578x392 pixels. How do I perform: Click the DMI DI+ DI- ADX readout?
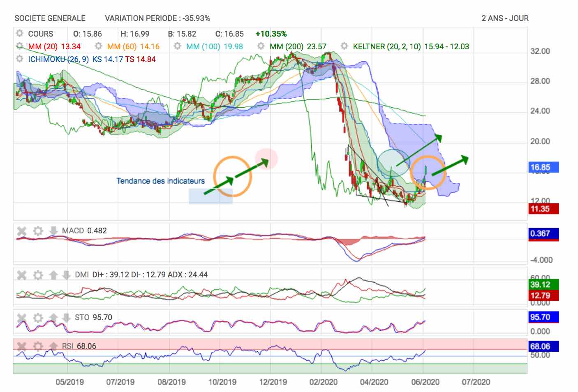pos(141,274)
